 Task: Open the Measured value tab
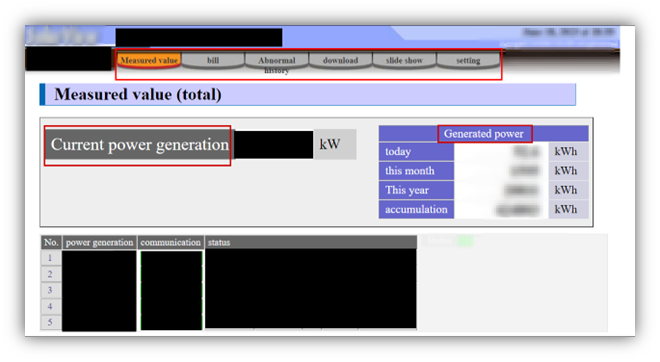coord(149,60)
